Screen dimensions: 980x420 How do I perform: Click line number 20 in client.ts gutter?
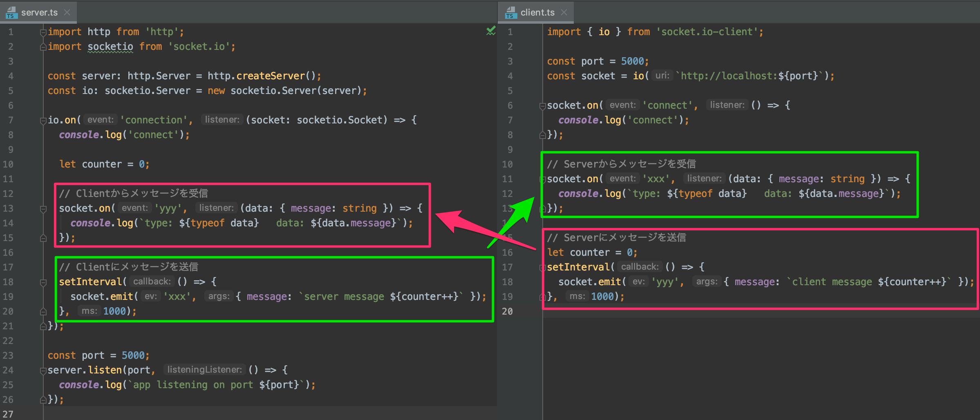[507, 311]
